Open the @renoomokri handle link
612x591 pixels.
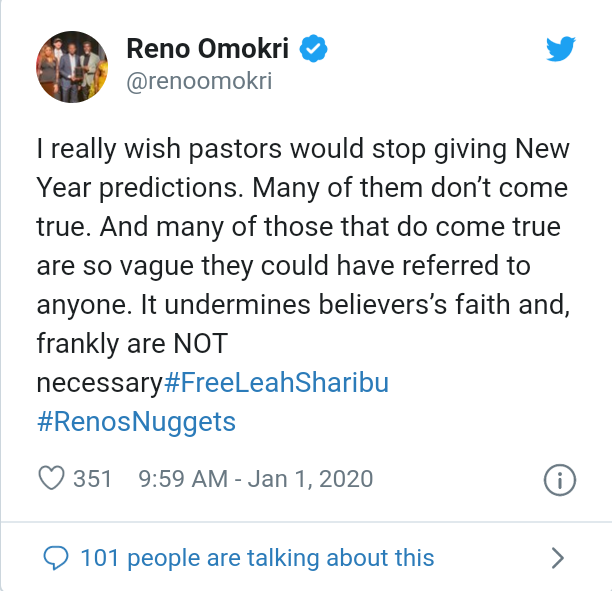(x=199, y=81)
